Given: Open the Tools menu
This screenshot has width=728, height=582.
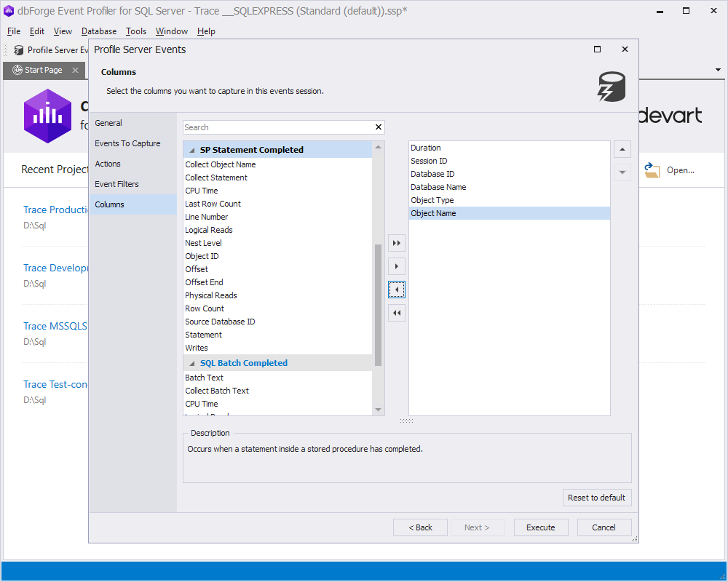Looking at the screenshot, I should click(x=136, y=31).
